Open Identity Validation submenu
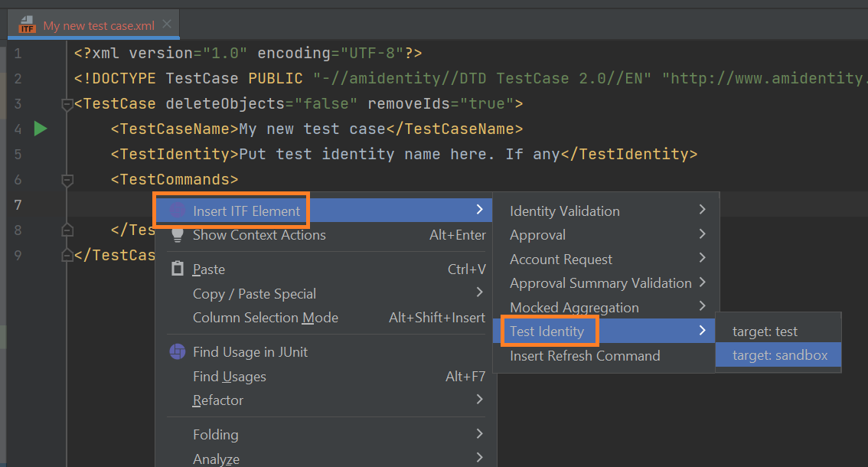 coord(606,211)
